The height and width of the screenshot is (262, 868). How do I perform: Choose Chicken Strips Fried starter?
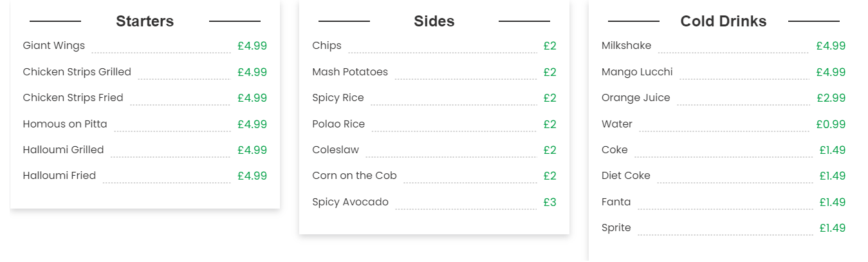tap(73, 98)
